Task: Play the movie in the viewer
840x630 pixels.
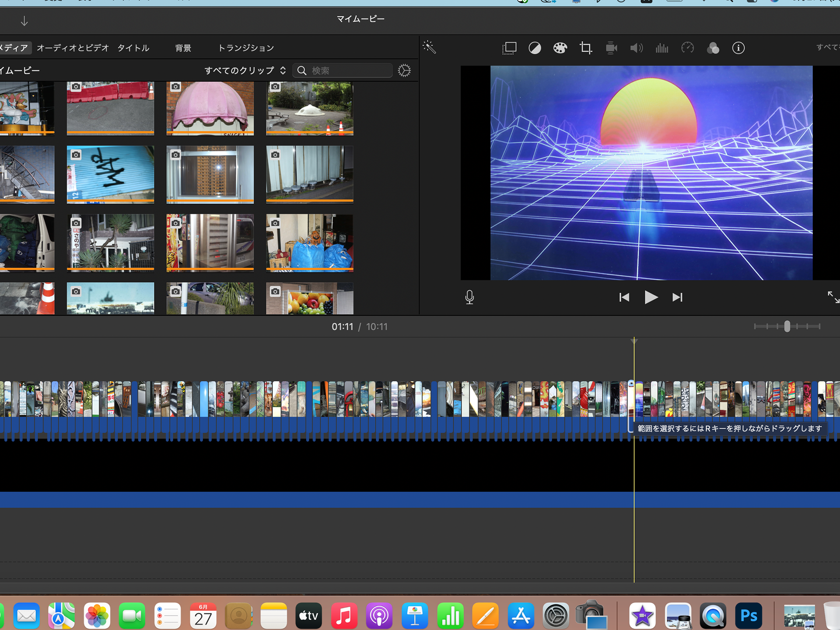Action: coord(651,297)
